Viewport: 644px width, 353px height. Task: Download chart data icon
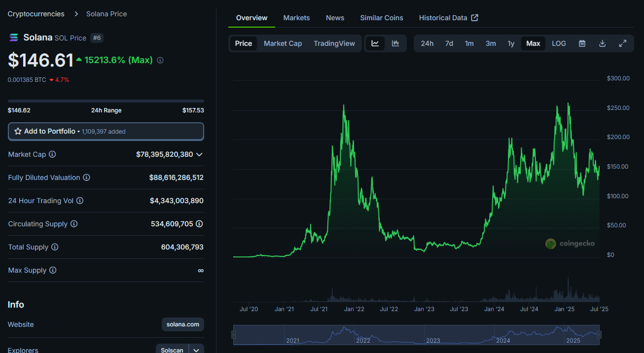click(602, 43)
